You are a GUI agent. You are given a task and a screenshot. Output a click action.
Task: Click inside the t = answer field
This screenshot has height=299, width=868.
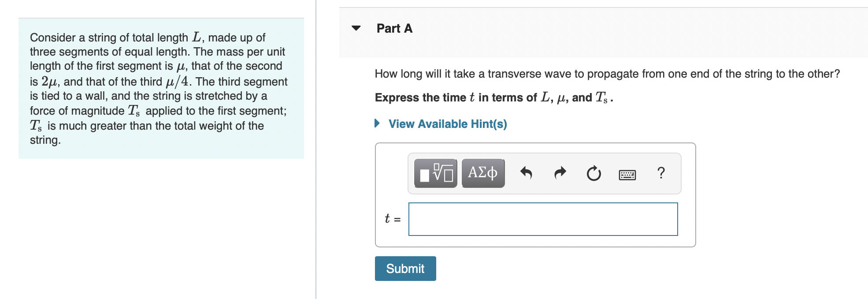pyautogui.click(x=542, y=219)
